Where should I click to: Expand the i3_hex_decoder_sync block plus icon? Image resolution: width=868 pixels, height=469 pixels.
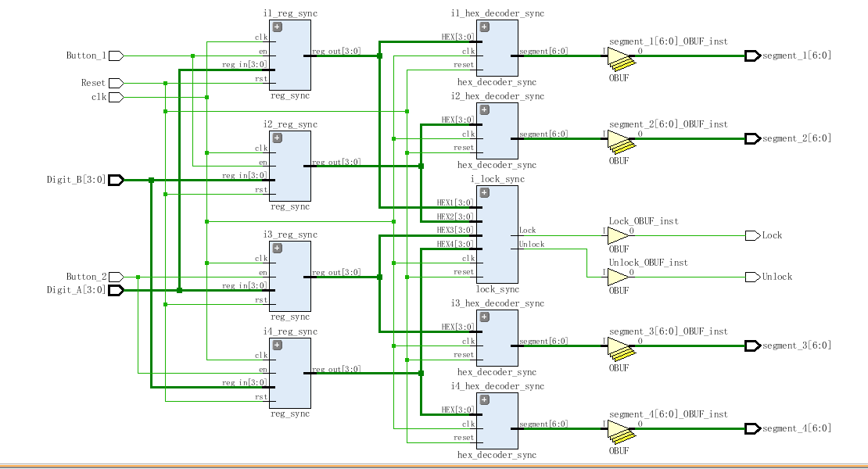(484, 317)
